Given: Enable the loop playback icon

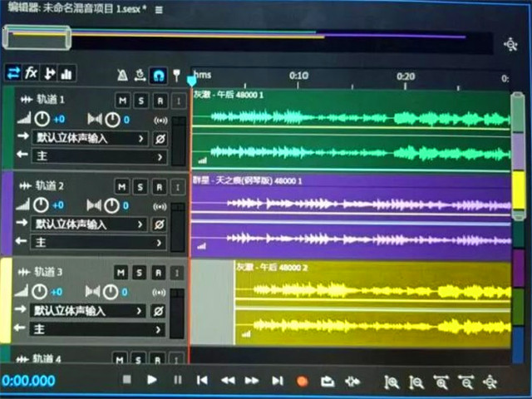Looking at the screenshot, I should (x=328, y=381).
